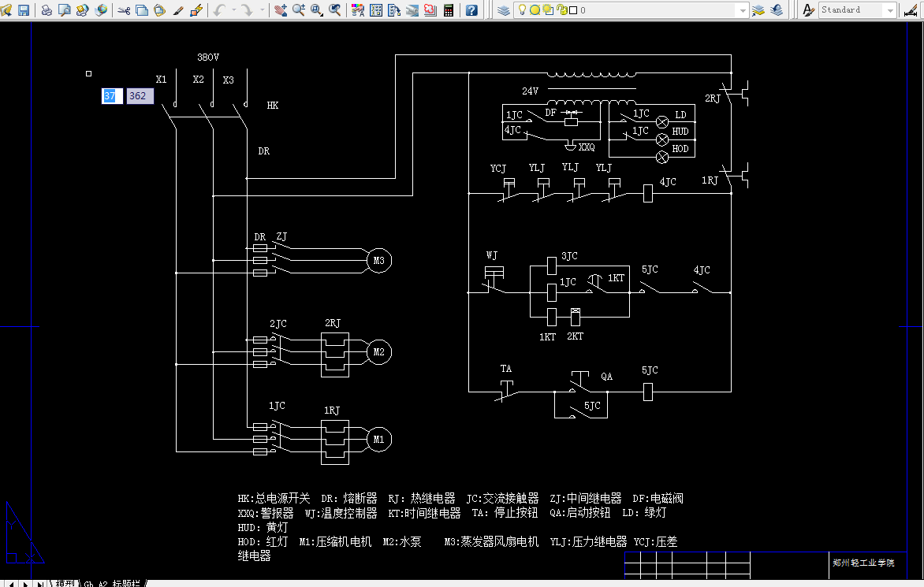924x587 pixels.
Task: Switch to the Gb A2 标题栏 layout tab
Action: [x=112, y=583]
